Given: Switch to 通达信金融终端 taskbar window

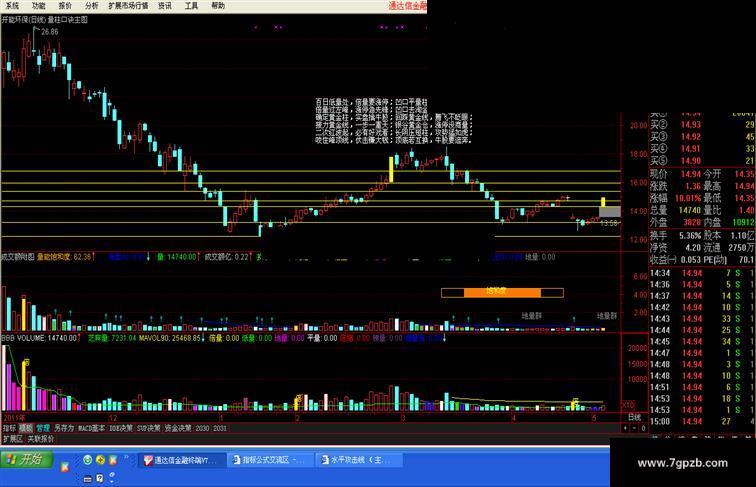Looking at the screenshot, I should (x=181, y=460).
